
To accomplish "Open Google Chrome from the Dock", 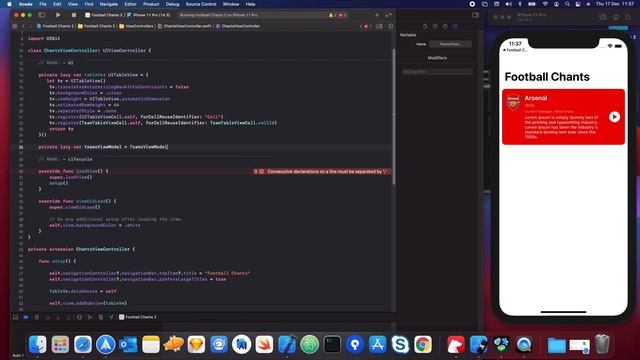I will pos(423,344).
